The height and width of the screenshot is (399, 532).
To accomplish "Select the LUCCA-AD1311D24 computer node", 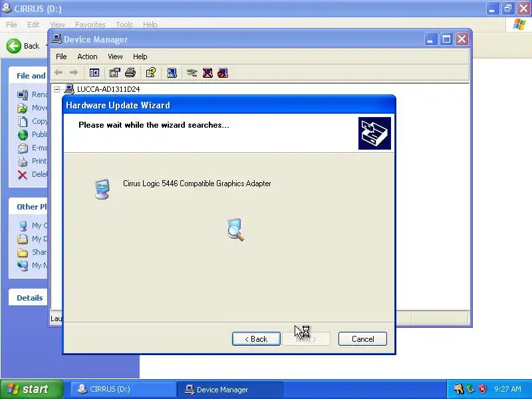I will 108,89.
